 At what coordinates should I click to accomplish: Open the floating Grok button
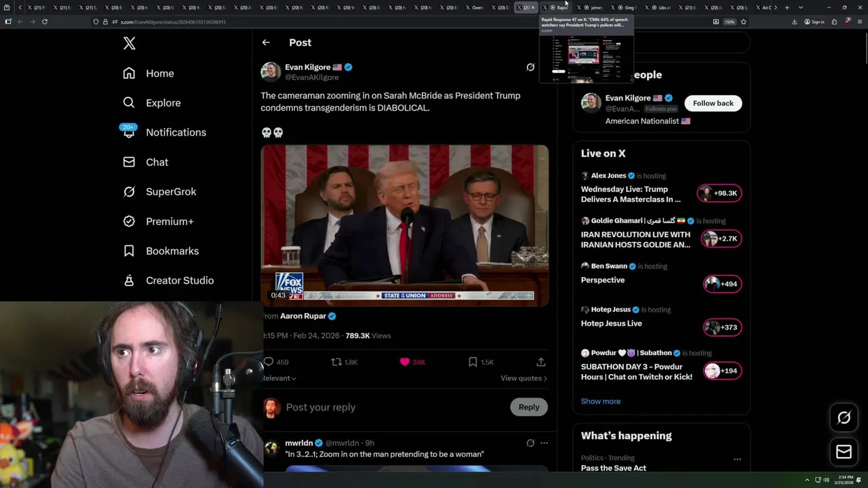pos(844,418)
